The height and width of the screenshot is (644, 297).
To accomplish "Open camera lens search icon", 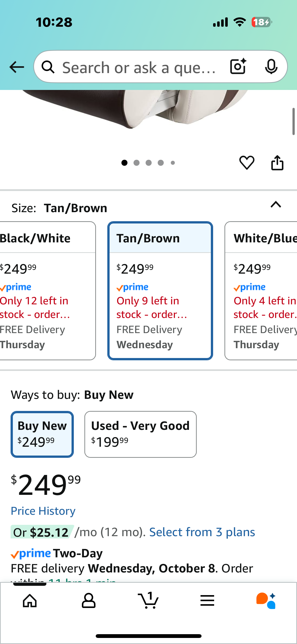I will (x=238, y=67).
